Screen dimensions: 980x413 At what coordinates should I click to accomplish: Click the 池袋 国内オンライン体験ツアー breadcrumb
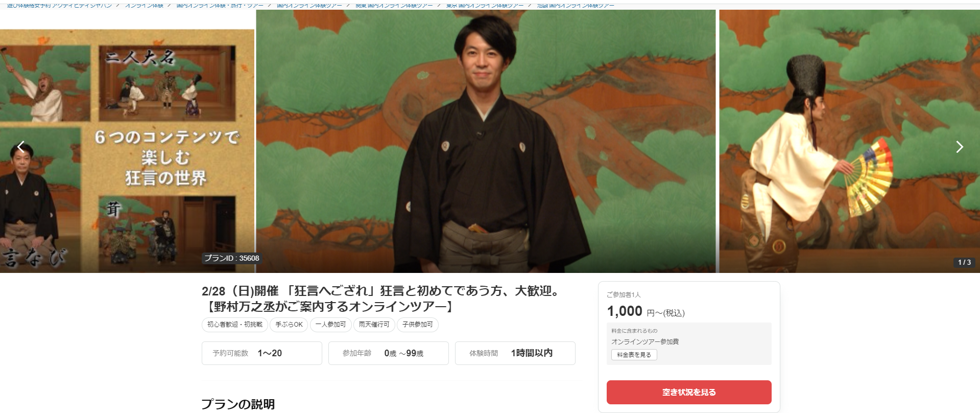pyautogui.click(x=576, y=5)
